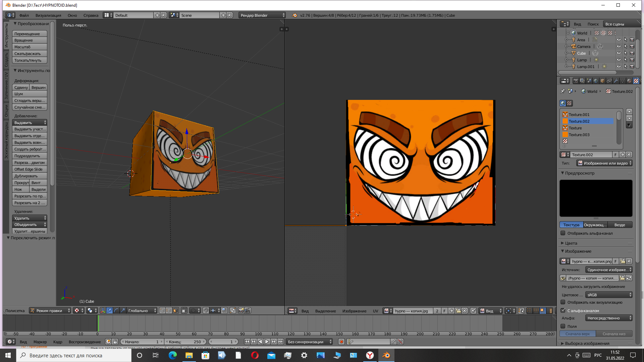Select face select mode icon
The width and height of the screenshot is (644, 362).
175,311
